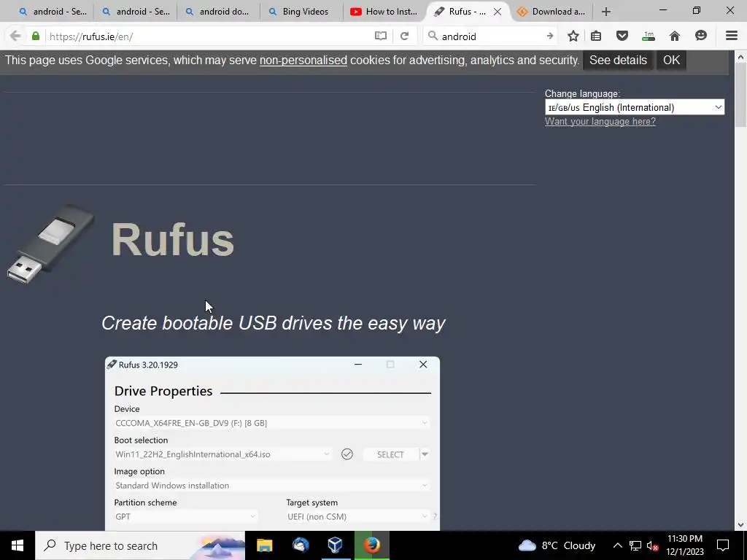Click the muted volume tray icon
747x560 pixels.
[652, 545]
